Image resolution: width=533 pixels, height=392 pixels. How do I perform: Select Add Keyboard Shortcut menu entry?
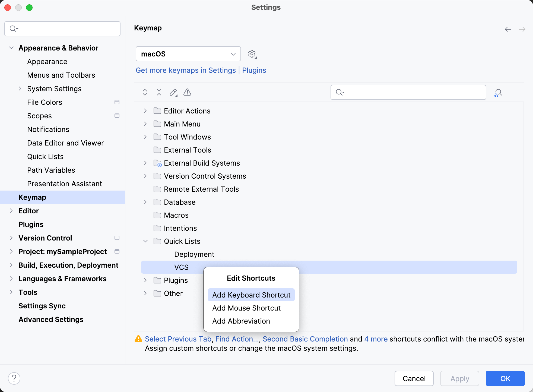251,295
